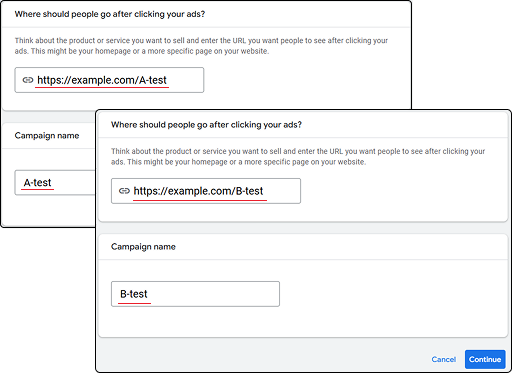The image size is (512, 373).
Task: Click the https://example.com/B-test URL input
Action: pos(206,191)
